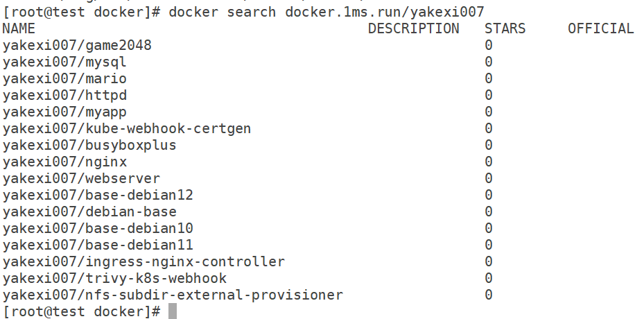This screenshot has width=644, height=319.
Task: Click the yakexi007/mario image name
Action: click(64, 78)
